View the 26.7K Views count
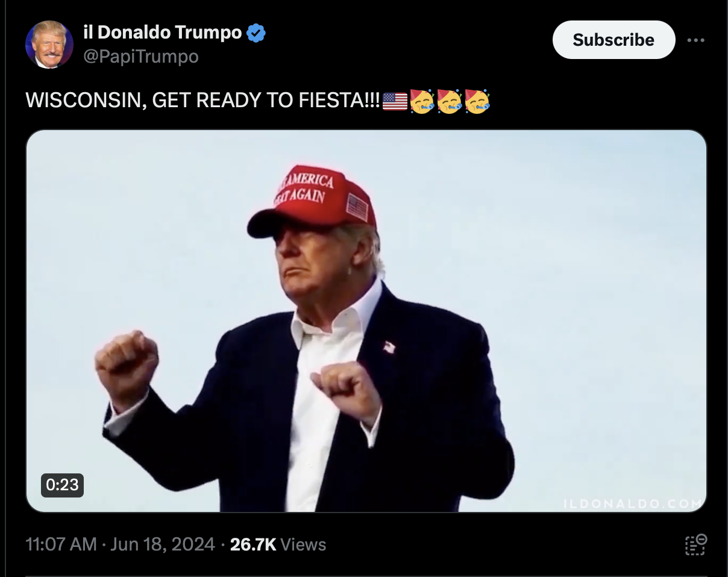The width and height of the screenshot is (728, 577). 278,544
